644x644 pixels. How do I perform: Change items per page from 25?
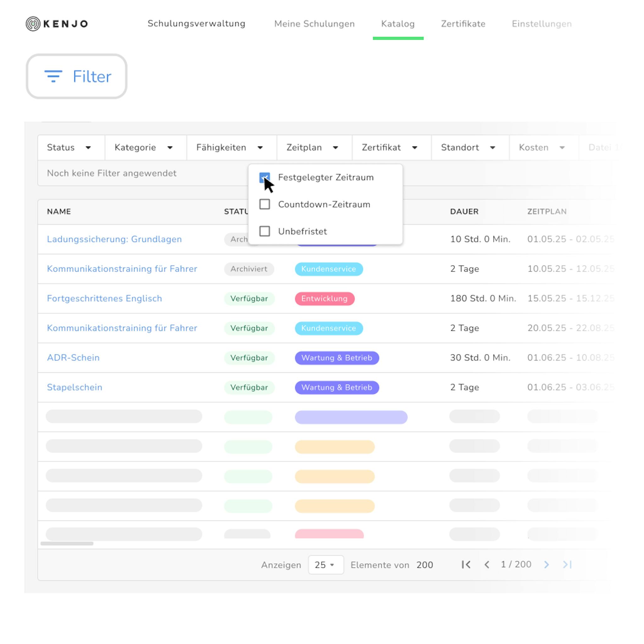point(326,565)
